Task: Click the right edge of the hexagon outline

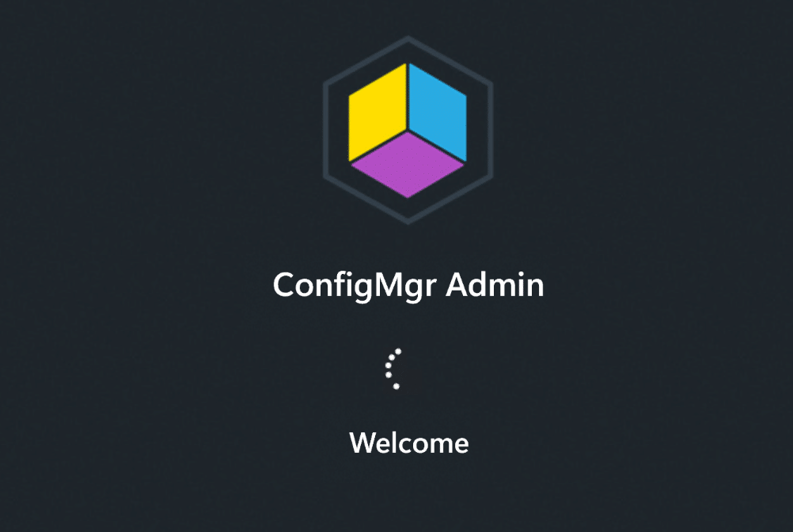Action: pos(491,130)
